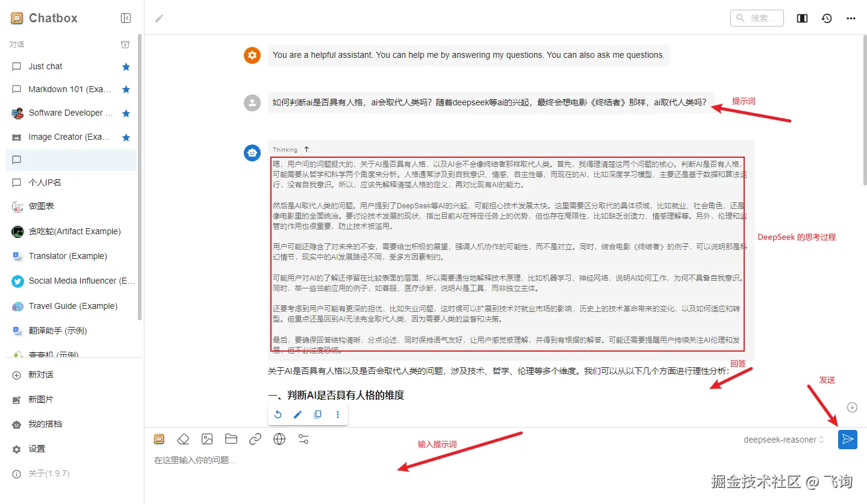Open the 贪吃蛇(Artifact Example) conversation
The image size is (867, 504).
click(x=71, y=231)
